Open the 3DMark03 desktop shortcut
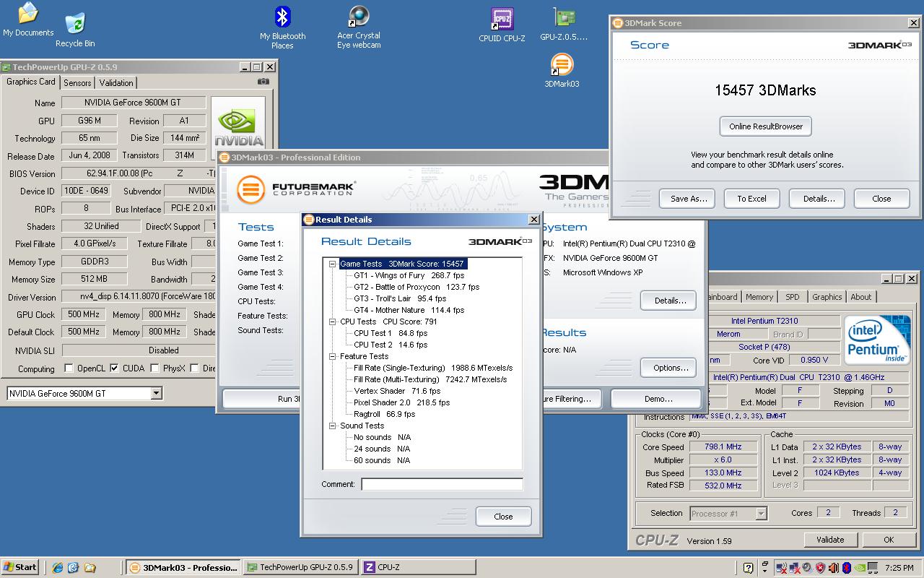Viewport: 924px width, 578px height. click(562, 65)
